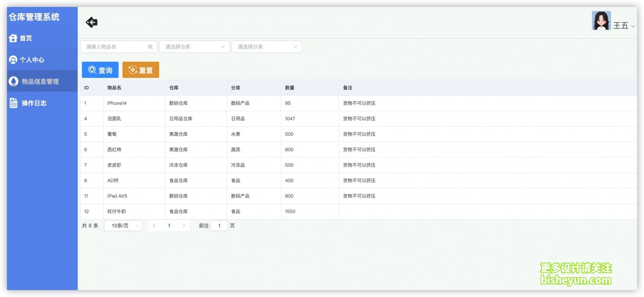The image size is (644, 297).
Task: Click the operation log document icon
Action: point(14,103)
